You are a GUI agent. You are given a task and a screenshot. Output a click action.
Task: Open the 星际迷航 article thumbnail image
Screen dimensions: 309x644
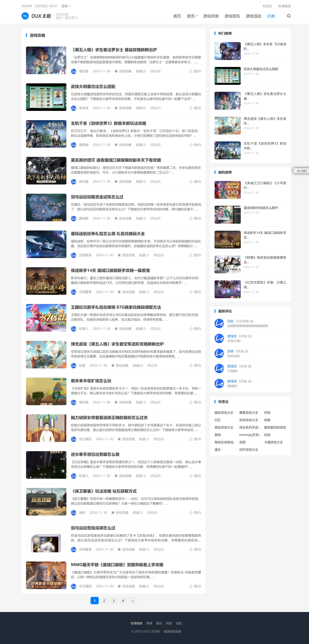tap(46, 244)
